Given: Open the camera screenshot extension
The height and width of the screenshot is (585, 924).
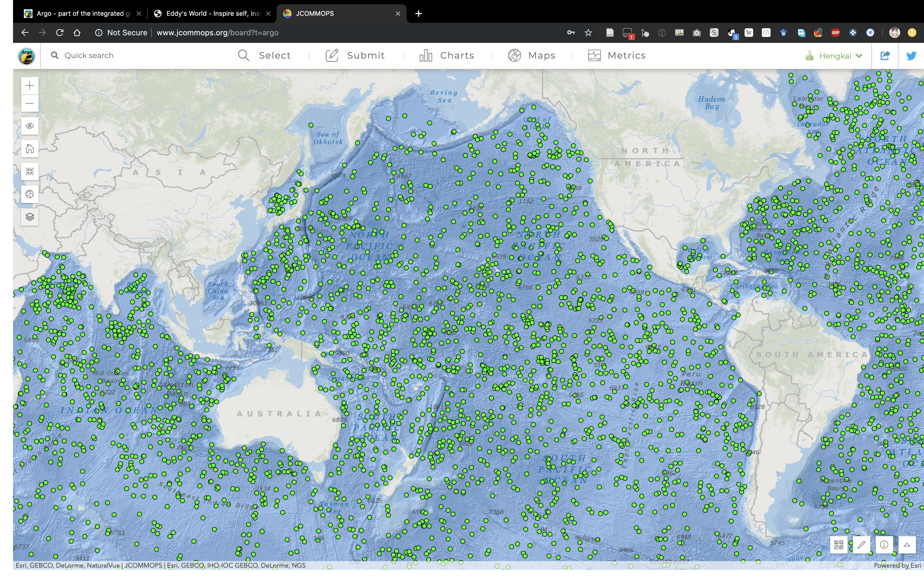Looking at the screenshot, I should coord(697,33).
